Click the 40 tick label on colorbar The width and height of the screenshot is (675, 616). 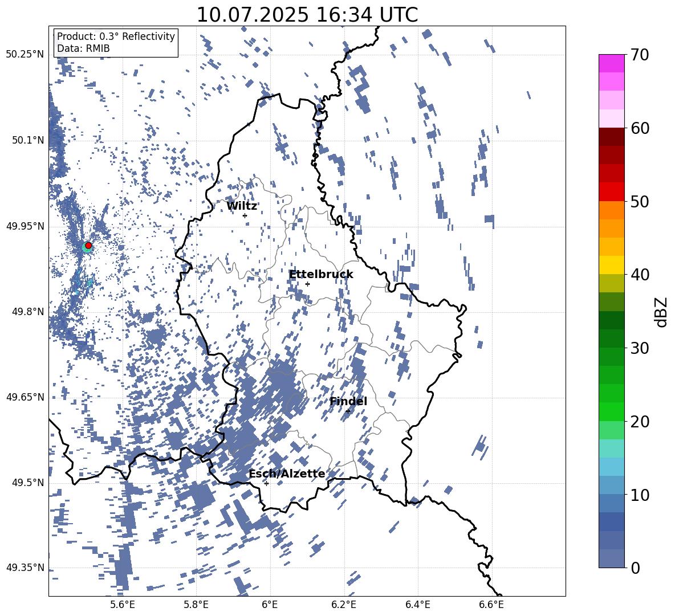pyautogui.click(x=640, y=275)
